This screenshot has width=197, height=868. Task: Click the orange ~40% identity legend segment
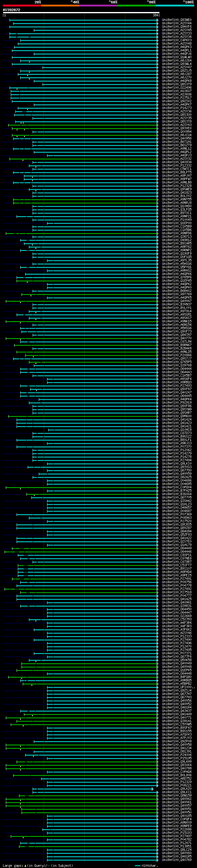pos(60,6)
